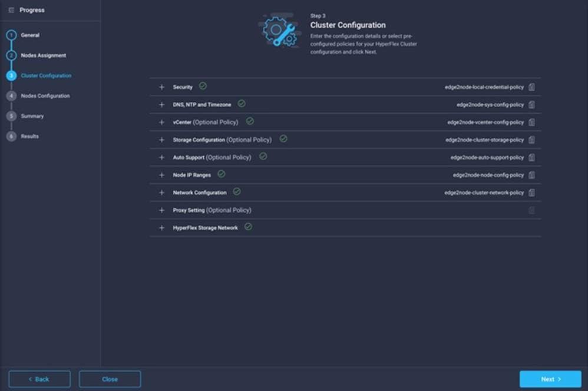Click the Proxy Setting (Optional Policy) title
The width and height of the screenshot is (588, 391).
[x=212, y=210]
